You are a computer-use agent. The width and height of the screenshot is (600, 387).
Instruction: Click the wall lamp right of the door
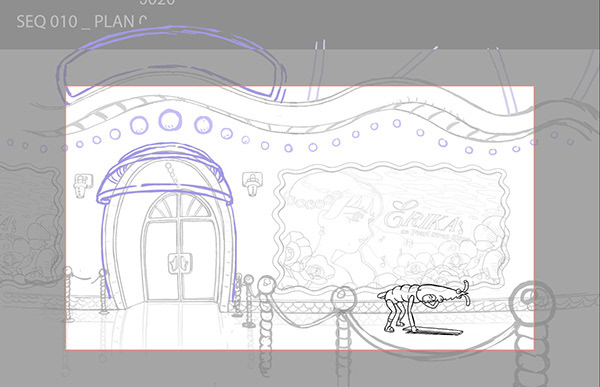click(x=253, y=183)
